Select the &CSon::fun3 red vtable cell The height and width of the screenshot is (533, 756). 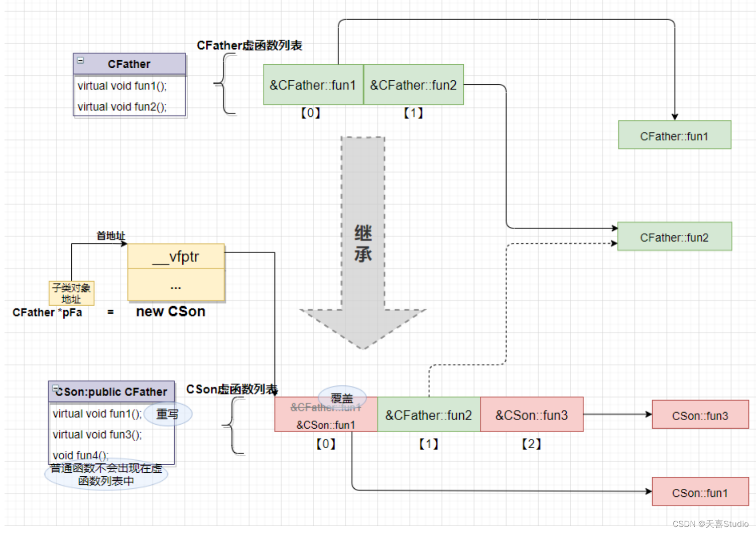pos(532,415)
